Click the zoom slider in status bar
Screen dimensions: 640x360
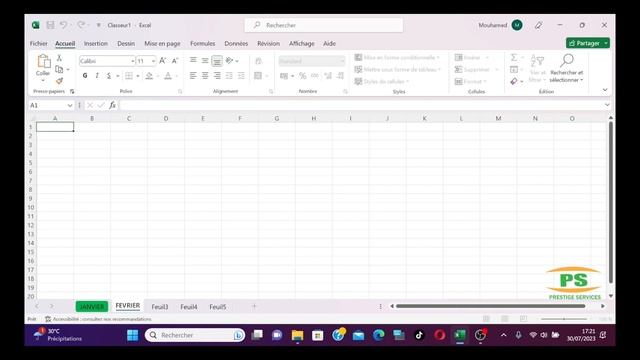564,319
